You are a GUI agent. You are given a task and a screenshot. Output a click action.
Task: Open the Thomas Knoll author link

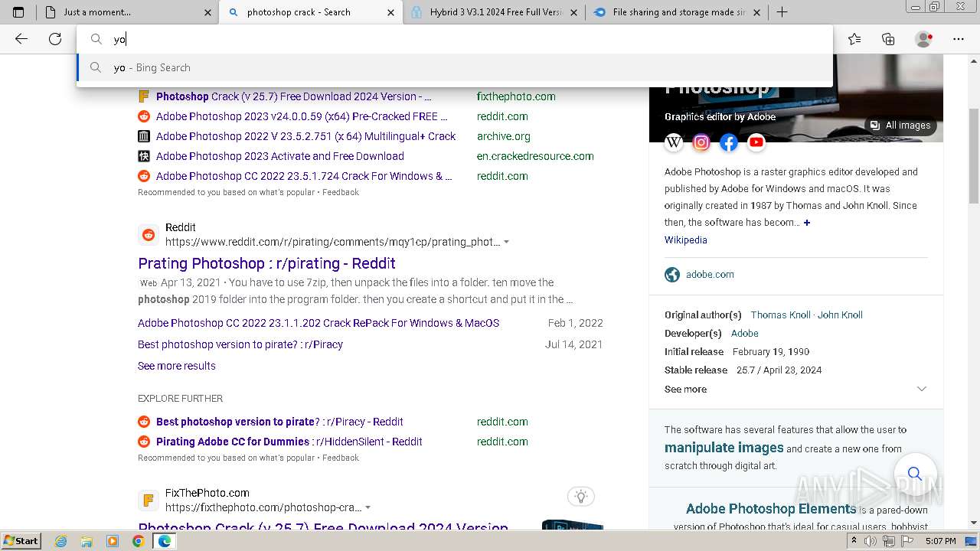(780, 315)
